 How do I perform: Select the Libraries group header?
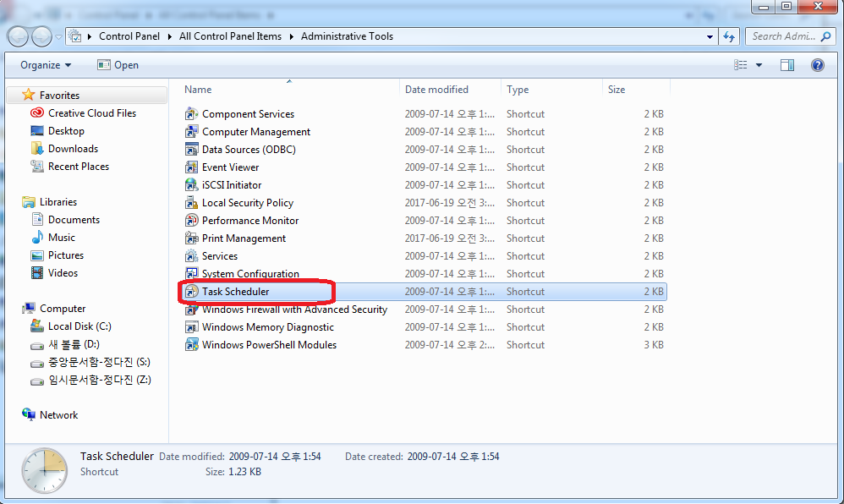pyautogui.click(x=58, y=202)
